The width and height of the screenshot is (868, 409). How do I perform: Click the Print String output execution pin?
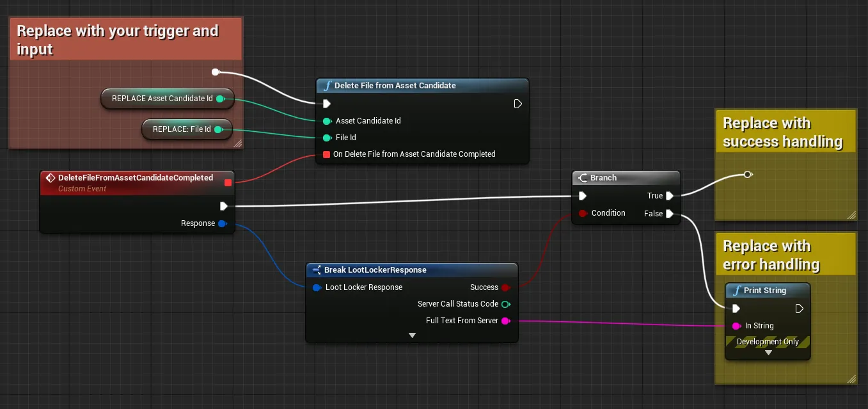coord(800,309)
